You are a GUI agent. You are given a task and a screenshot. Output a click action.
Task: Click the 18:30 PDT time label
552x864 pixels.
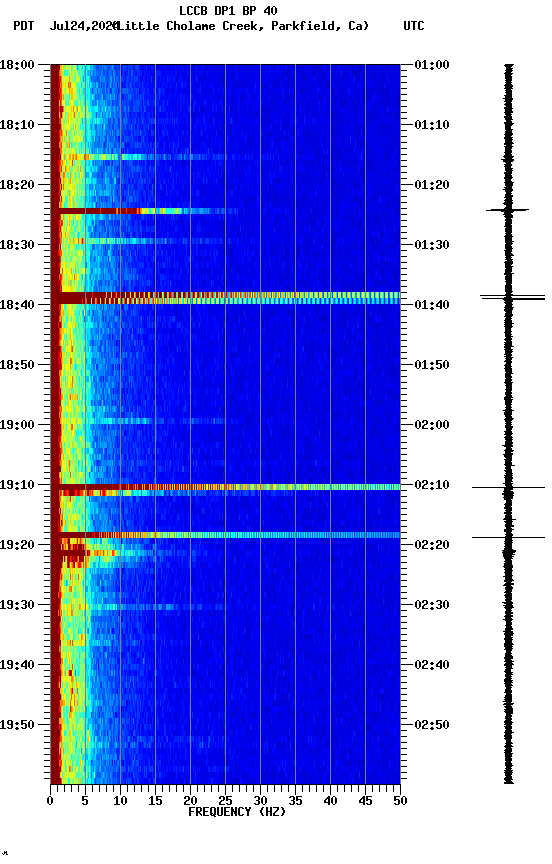pos(17,245)
